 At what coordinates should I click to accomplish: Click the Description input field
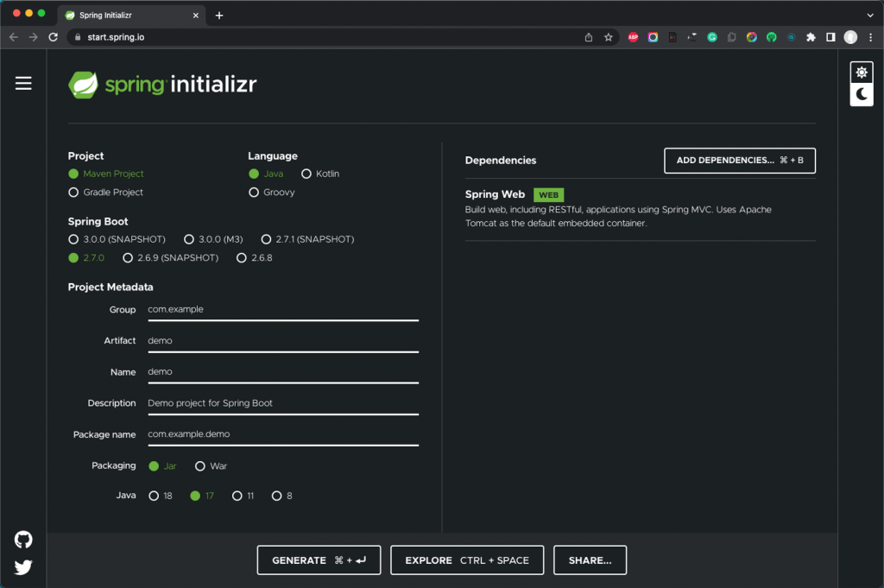click(283, 403)
